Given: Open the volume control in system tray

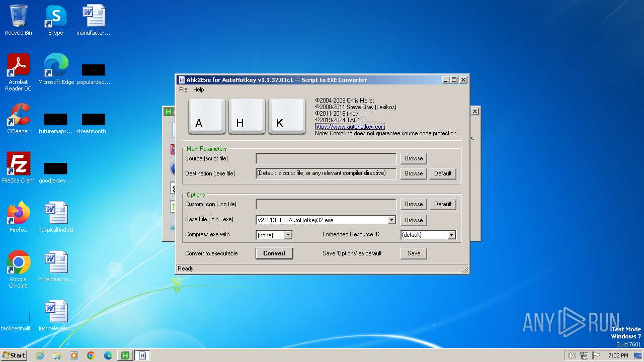Looking at the screenshot, I should 572,355.
